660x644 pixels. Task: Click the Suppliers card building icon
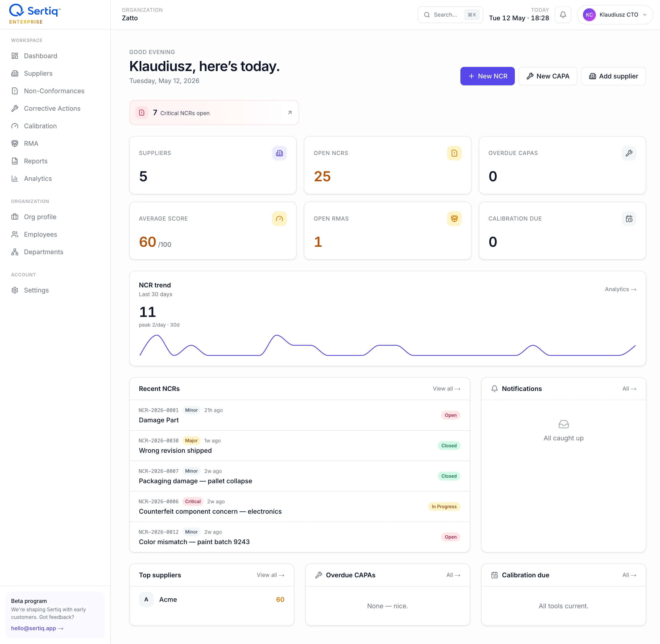pyautogui.click(x=279, y=153)
